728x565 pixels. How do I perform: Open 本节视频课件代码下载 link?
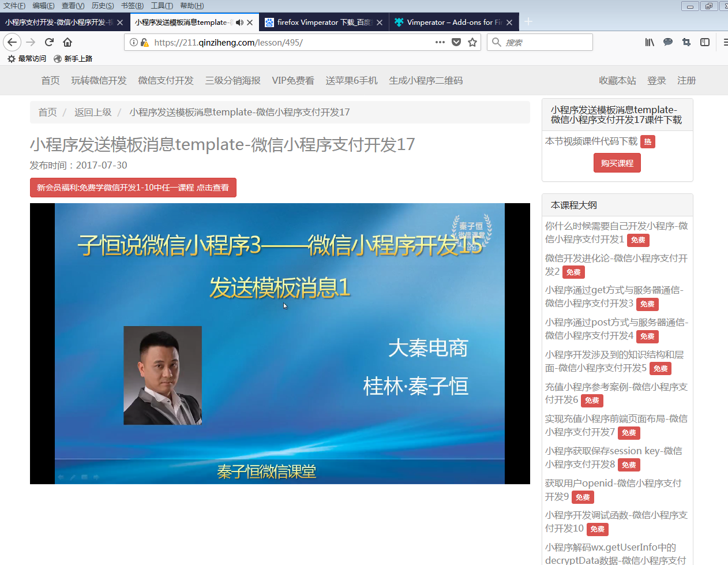[x=591, y=141]
